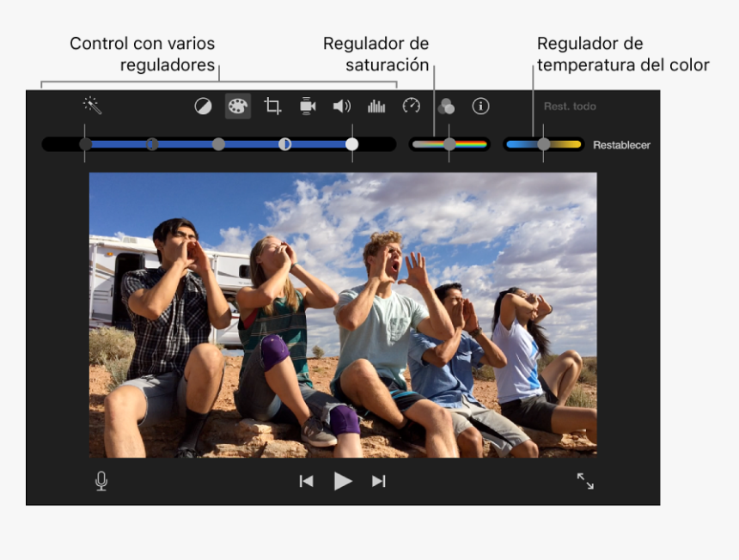Viewport: 739px width, 560px height.
Task: Click the leftmost shadows handle on multislider
Action: (x=86, y=144)
